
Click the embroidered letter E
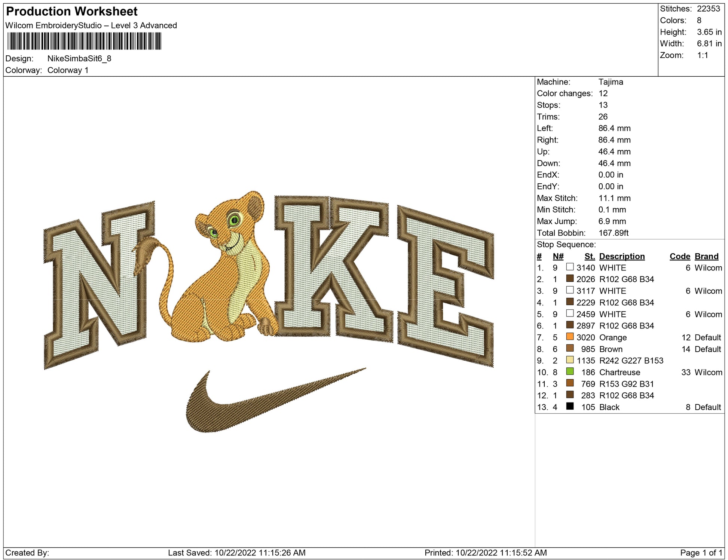point(445,286)
